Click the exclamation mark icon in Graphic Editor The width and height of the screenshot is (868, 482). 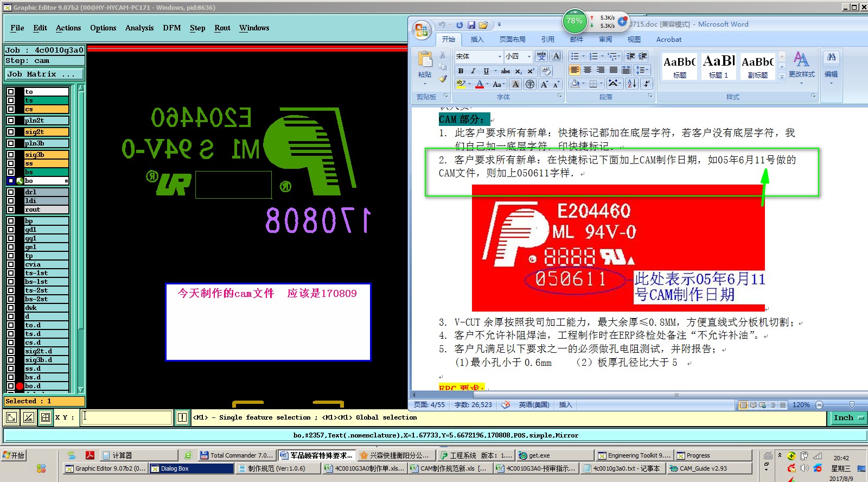pyautogui.click(x=182, y=417)
